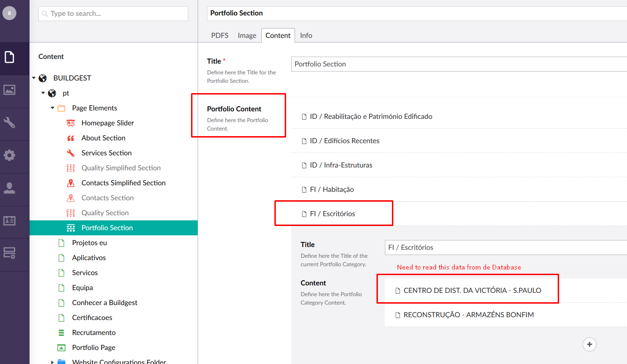Add a new content item with plus button
Screen dimensions: 627x364
(590, 344)
